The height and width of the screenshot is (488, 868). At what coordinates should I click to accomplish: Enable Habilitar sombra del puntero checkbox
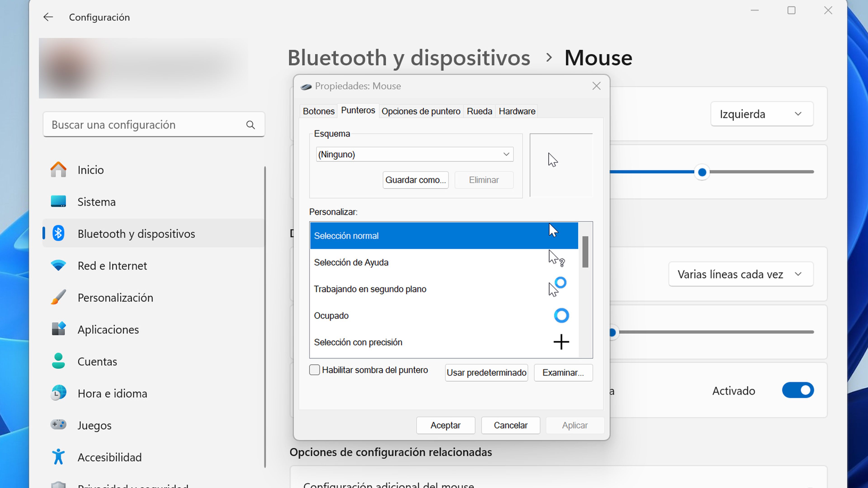click(x=314, y=370)
